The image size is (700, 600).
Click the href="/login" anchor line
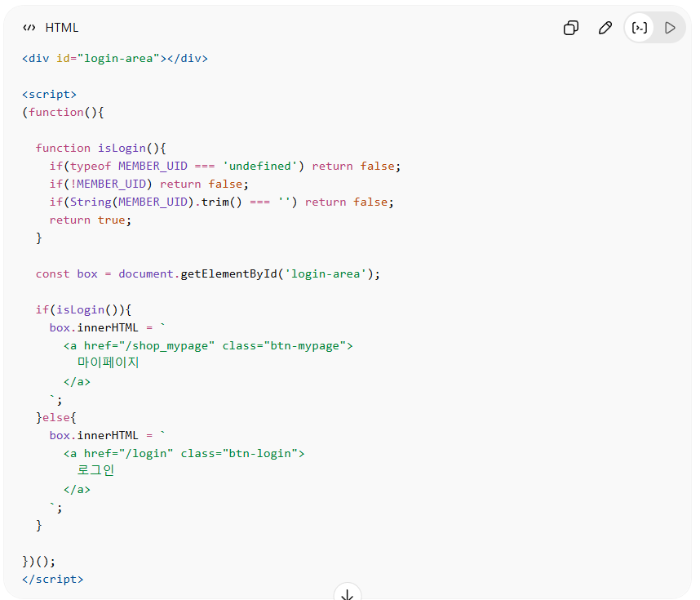(184, 453)
